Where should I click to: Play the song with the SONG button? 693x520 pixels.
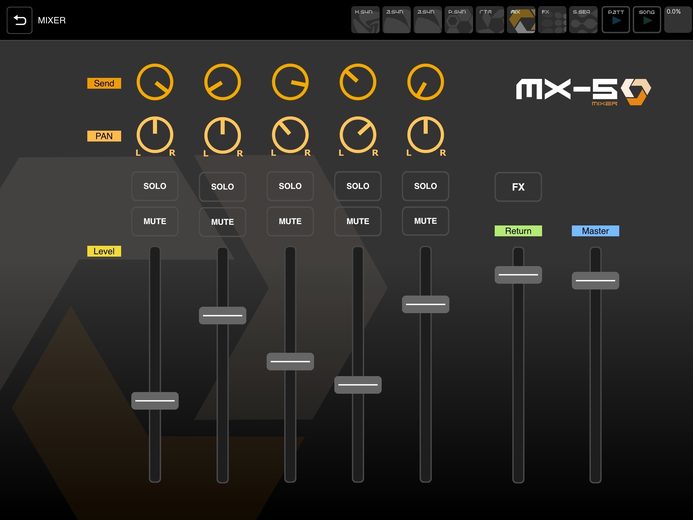pyautogui.click(x=647, y=20)
